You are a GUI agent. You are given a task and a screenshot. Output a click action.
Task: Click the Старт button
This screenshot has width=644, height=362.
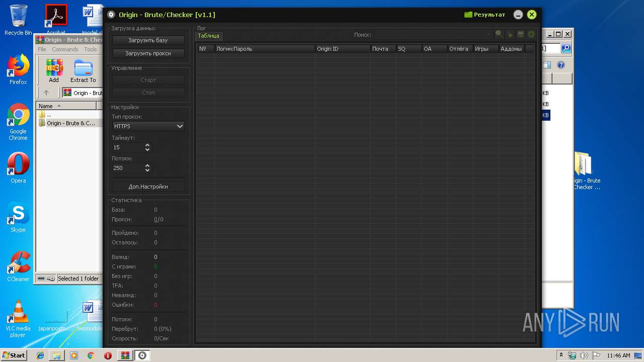coord(148,80)
